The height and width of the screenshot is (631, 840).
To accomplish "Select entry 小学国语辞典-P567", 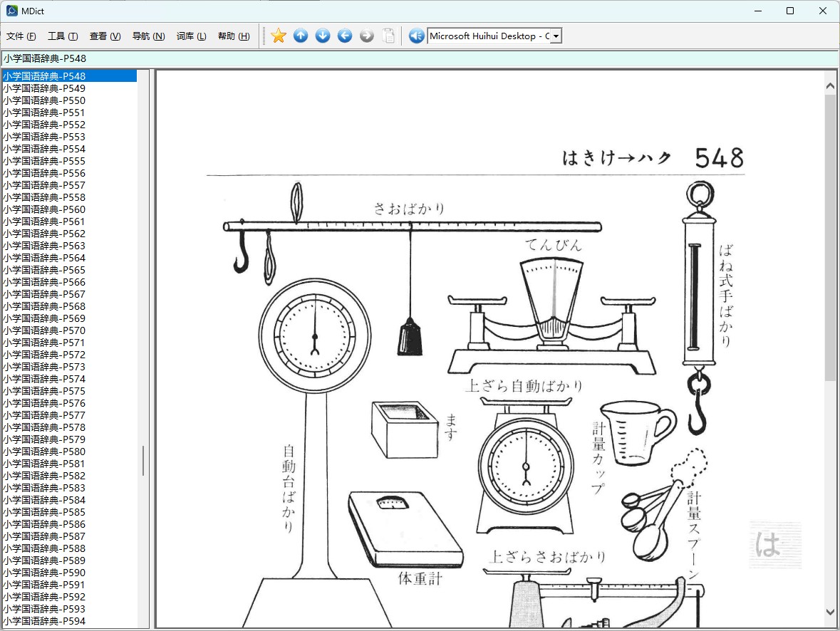I will 69,294.
